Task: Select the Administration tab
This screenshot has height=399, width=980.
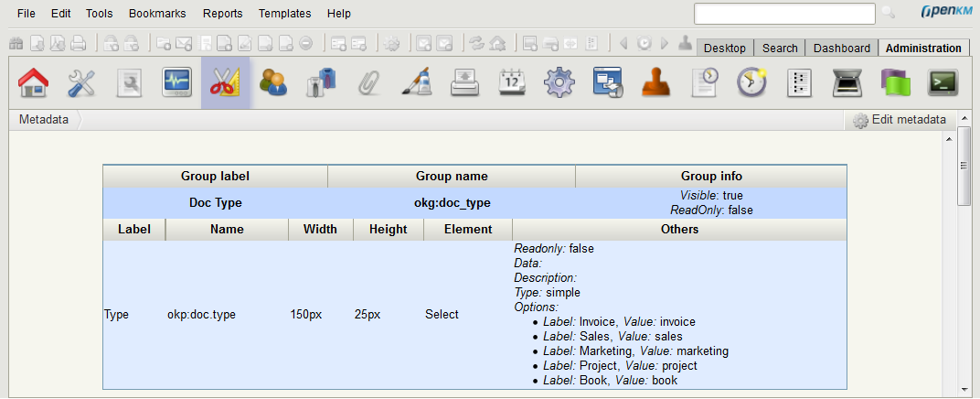Action: point(923,49)
